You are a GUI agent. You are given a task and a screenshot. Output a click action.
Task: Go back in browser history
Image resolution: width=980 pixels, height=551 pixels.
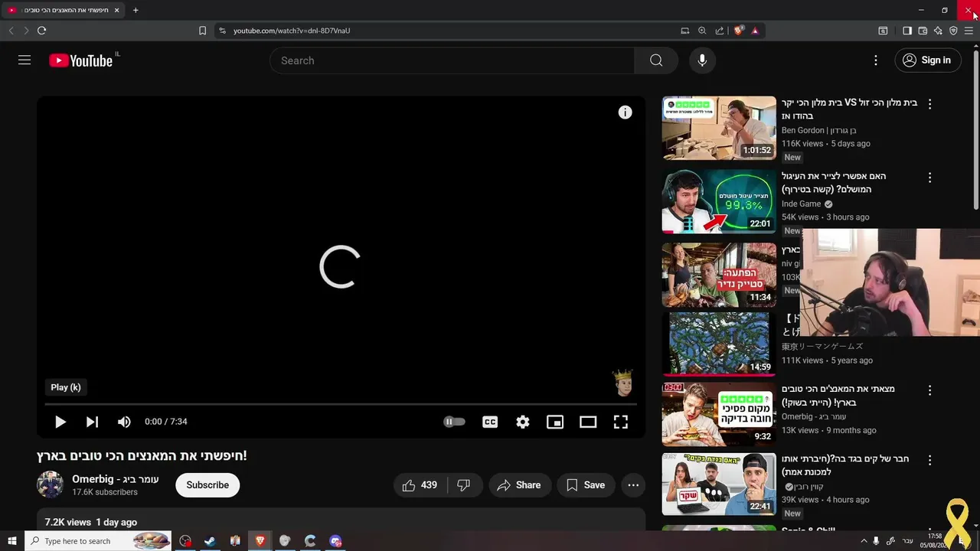click(11, 31)
